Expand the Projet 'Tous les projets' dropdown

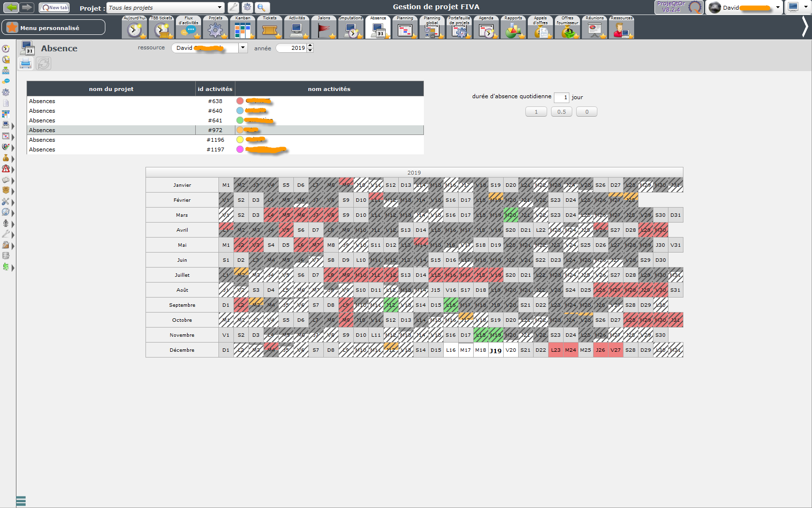tap(219, 7)
